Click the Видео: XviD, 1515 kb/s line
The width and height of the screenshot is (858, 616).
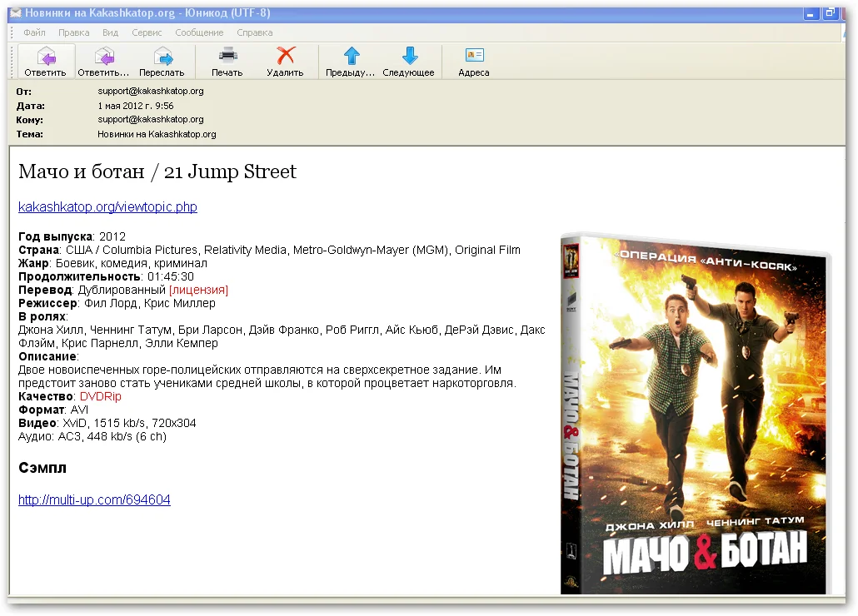(x=107, y=424)
